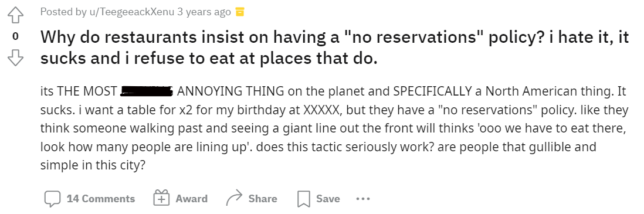Click the vote score showing 0
The image size is (644, 214).
pyautogui.click(x=15, y=36)
